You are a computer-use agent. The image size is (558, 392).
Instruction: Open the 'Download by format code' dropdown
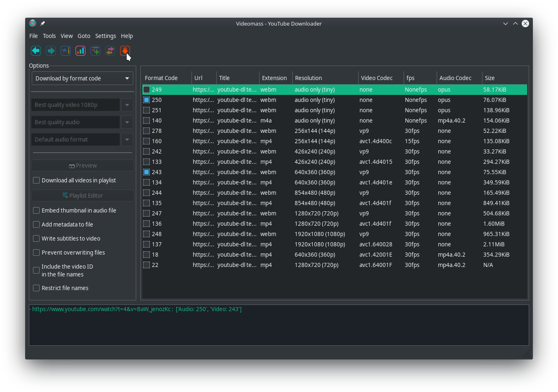click(83, 78)
